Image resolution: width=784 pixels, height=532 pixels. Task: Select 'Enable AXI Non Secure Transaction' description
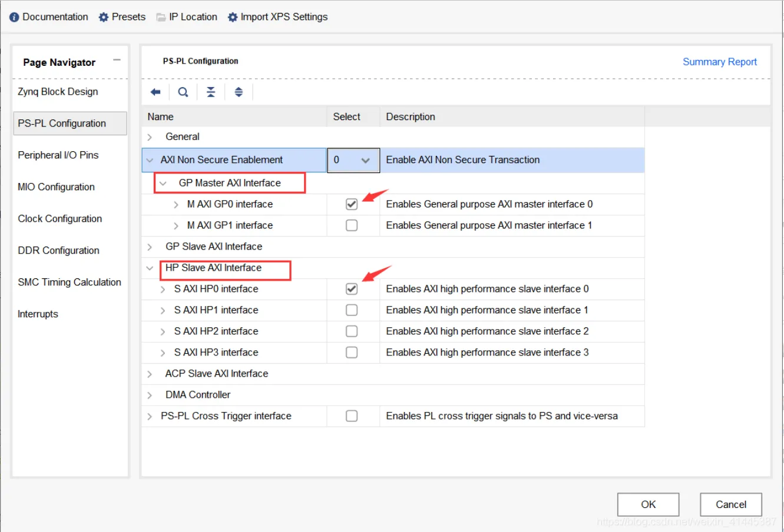462,160
